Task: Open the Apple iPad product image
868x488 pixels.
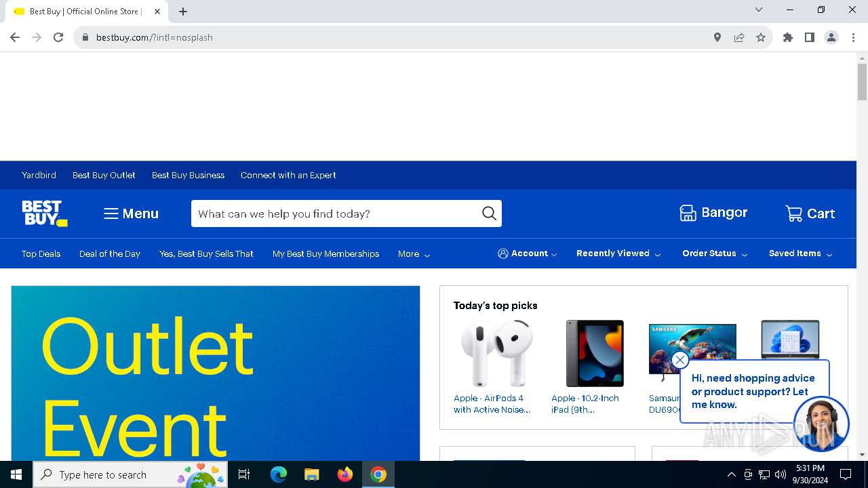Action: 595,353
